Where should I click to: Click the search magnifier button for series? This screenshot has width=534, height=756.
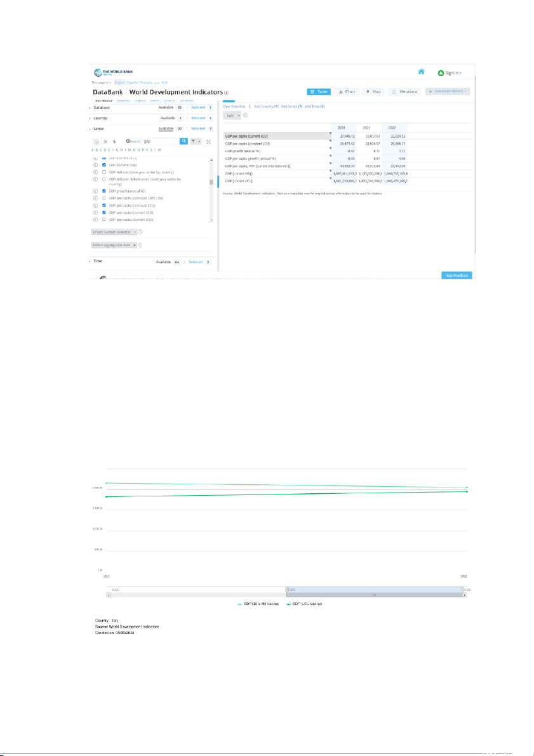pos(184,141)
